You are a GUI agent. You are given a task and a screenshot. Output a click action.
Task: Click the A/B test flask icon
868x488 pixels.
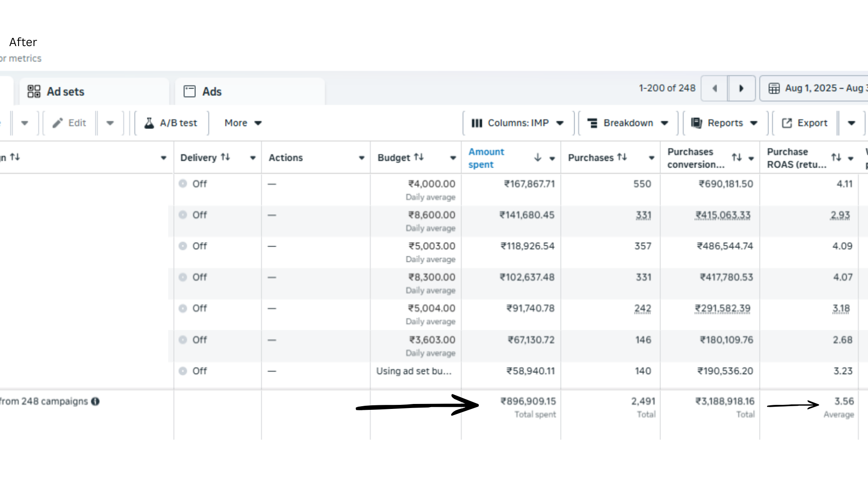tap(149, 123)
